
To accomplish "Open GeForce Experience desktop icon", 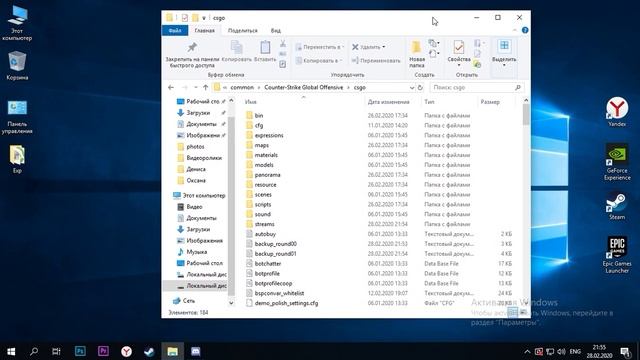I will [617, 162].
